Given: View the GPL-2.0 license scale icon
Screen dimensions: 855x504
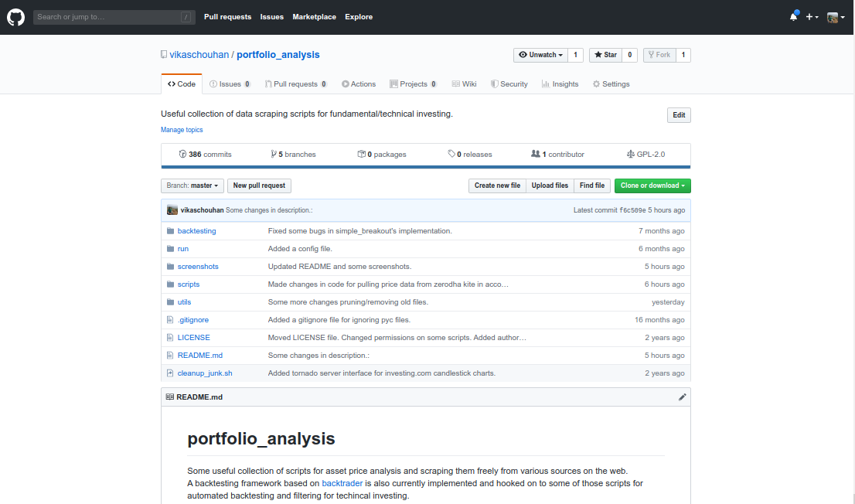Looking at the screenshot, I should [x=630, y=155].
